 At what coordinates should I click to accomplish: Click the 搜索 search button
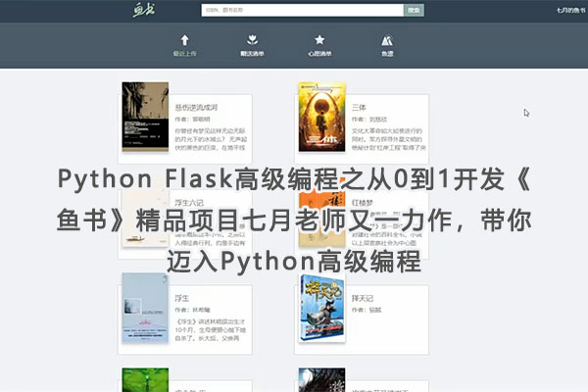(414, 10)
